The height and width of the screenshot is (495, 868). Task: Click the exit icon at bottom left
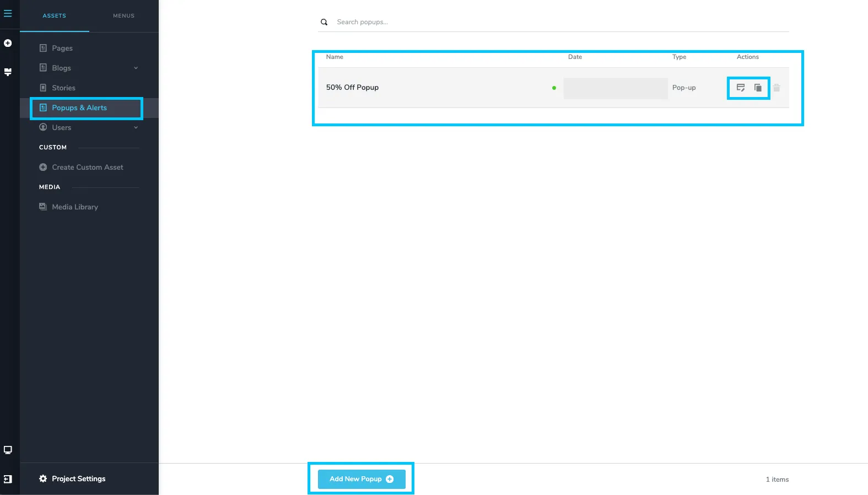(x=8, y=479)
